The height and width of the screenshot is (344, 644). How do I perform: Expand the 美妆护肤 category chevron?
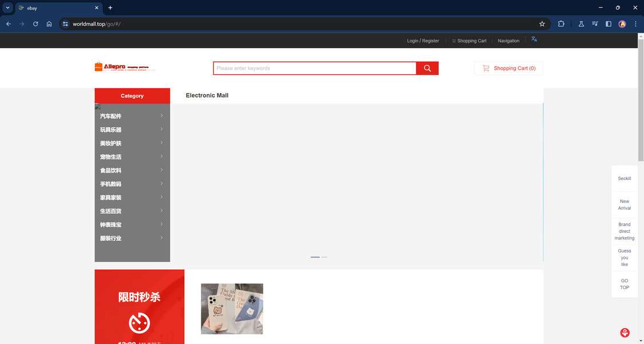point(162,143)
